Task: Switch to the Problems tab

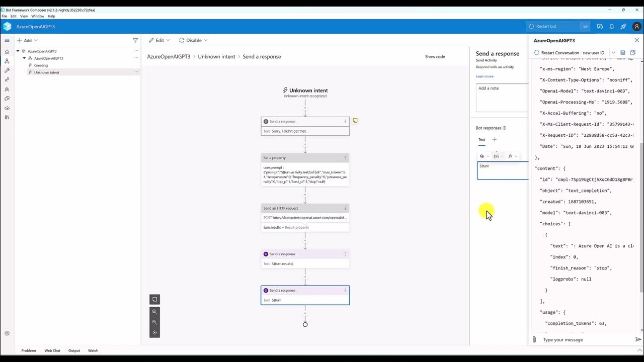Action: point(29,350)
